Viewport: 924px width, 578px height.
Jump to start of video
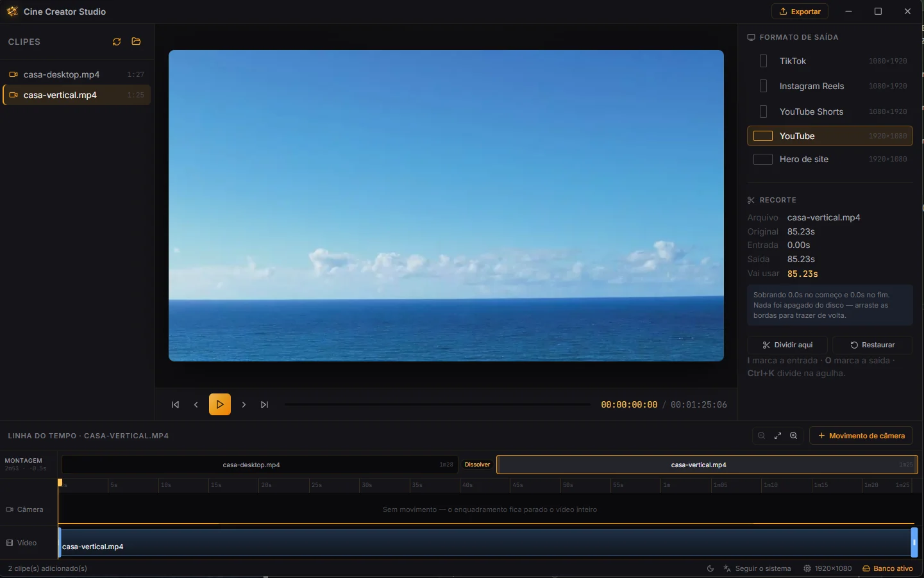[175, 405]
